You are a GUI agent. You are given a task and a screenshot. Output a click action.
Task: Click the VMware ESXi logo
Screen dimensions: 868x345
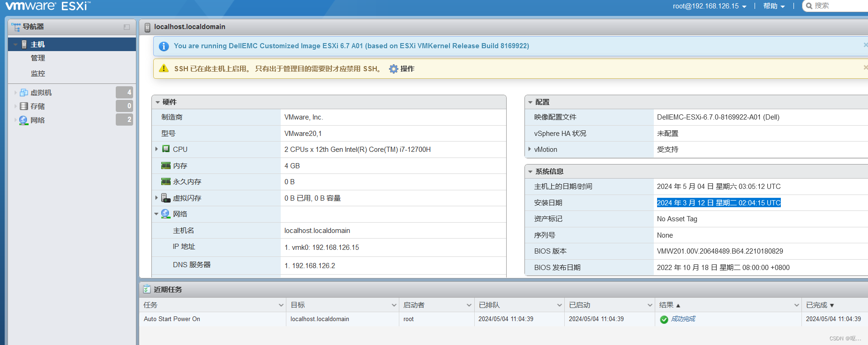pyautogui.click(x=48, y=6)
